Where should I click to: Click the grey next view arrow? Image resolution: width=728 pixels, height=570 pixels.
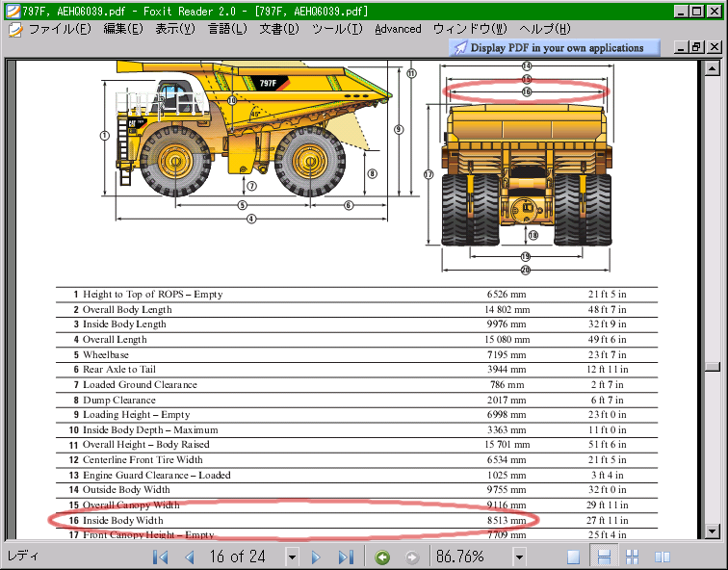click(x=412, y=557)
